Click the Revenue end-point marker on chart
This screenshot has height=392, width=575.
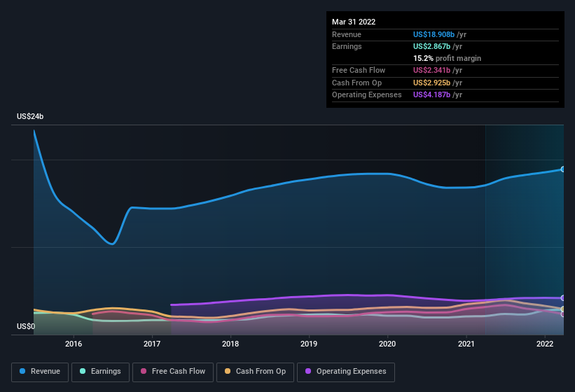[x=563, y=169]
